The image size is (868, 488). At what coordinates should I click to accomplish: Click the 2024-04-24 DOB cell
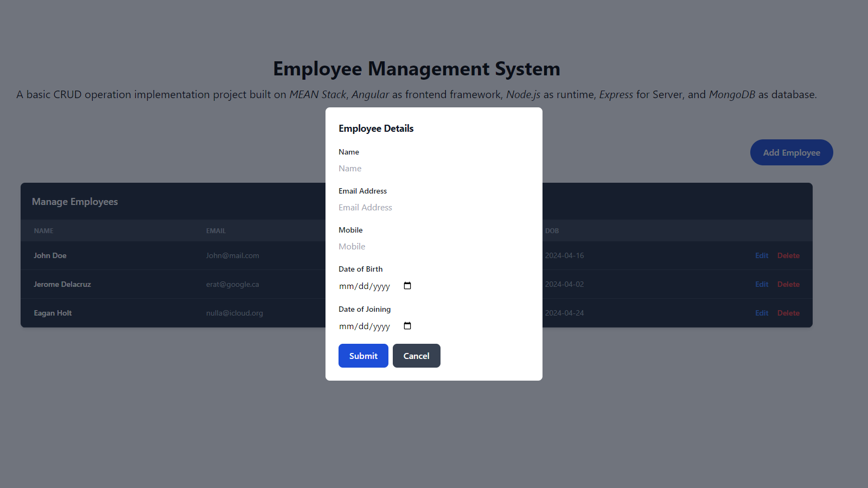565,313
